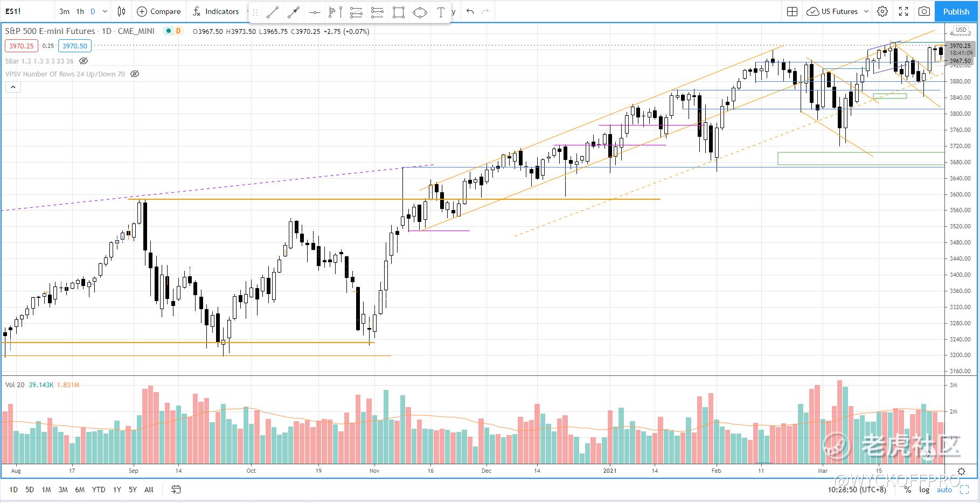Image resolution: width=980 pixels, height=503 pixels.
Task: Switch to the YTD range tab
Action: click(99, 490)
